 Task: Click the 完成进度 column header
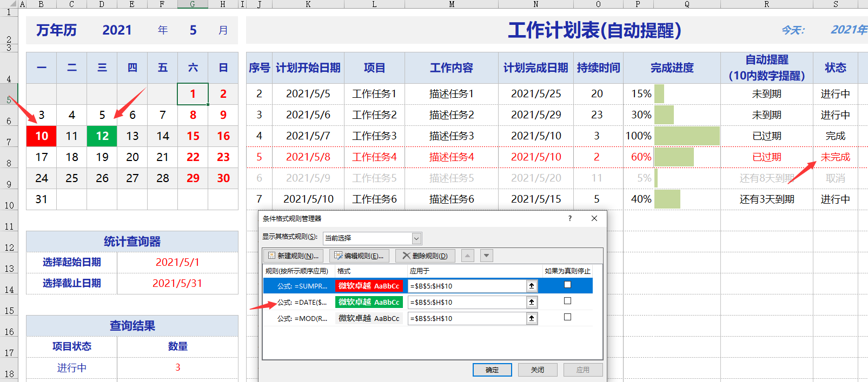[672, 68]
